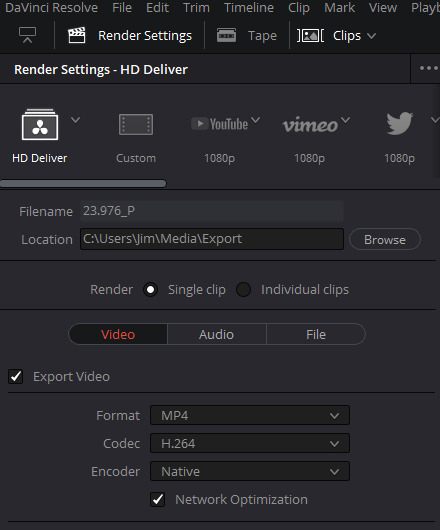Click the monitor icon in the toolbar
This screenshot has width=440, height=530.
[x=27, y=35]
